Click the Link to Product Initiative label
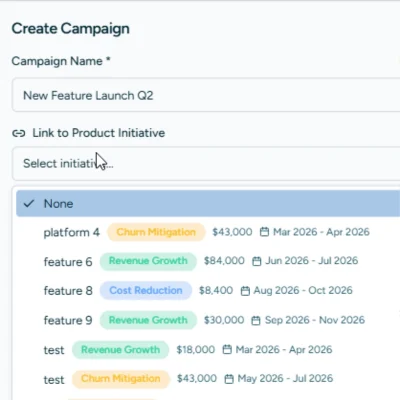The width and height of the screenshot is (400, 400). 99,133
